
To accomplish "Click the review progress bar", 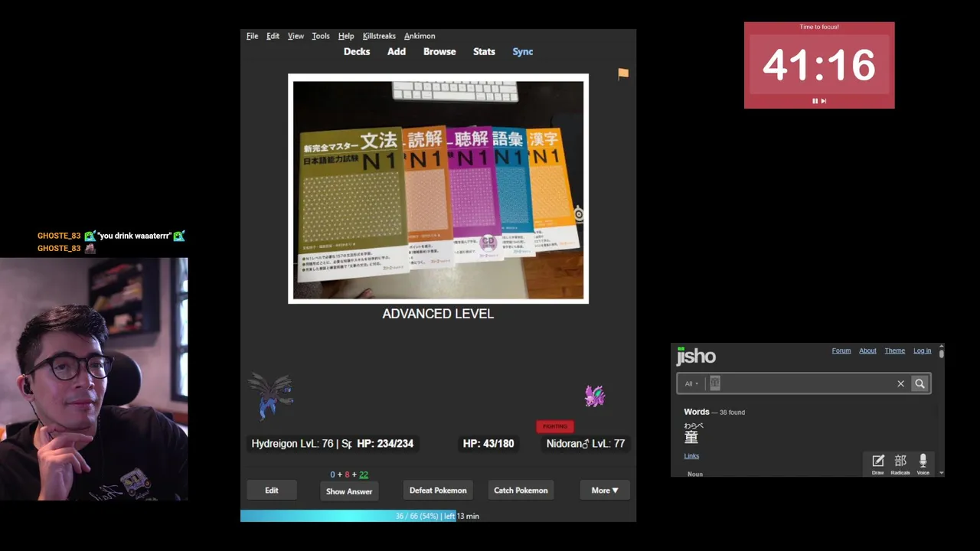I will pyautogui.click(x=438, y=516).
